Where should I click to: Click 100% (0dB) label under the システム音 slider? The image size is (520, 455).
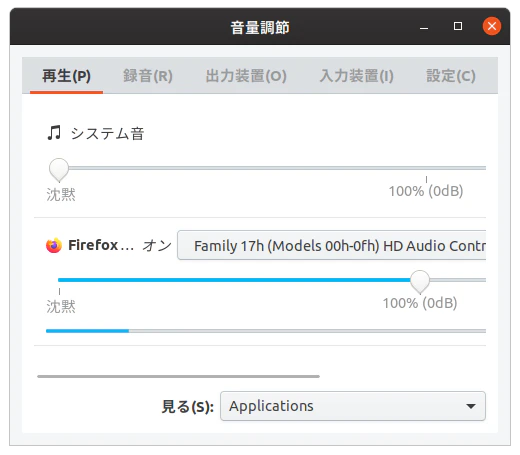pyautogui.click(x=426, y=191)
